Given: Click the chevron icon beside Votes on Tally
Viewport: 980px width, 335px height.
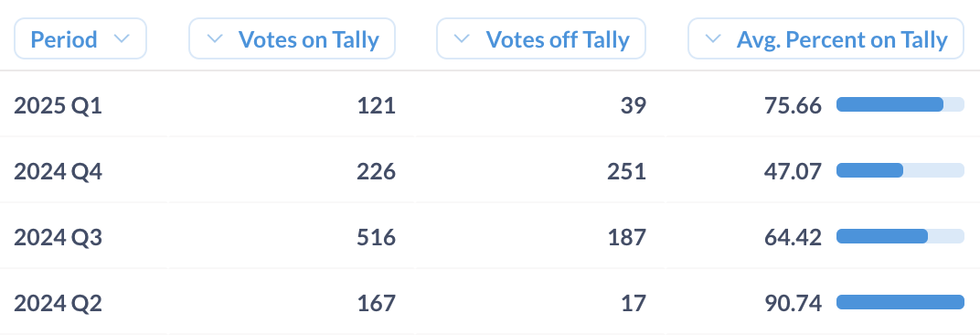Looking at the screenshot, I should [214, 38].
